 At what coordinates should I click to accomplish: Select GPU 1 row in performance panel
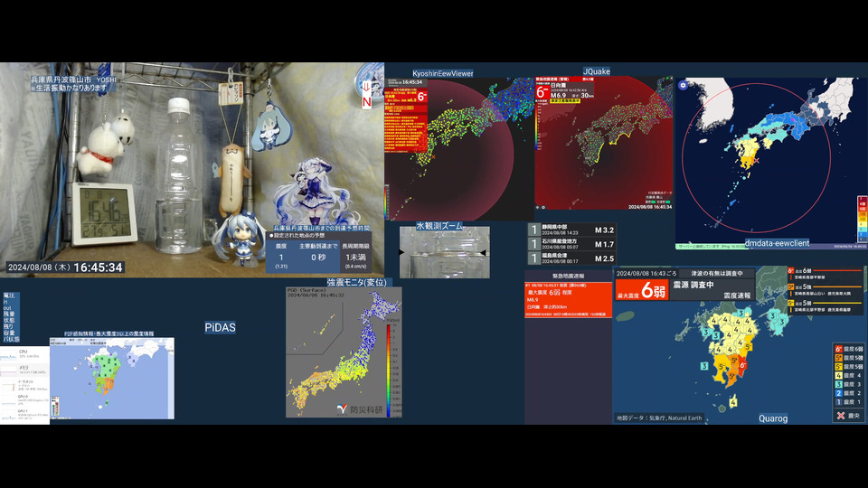pos(25,415)
